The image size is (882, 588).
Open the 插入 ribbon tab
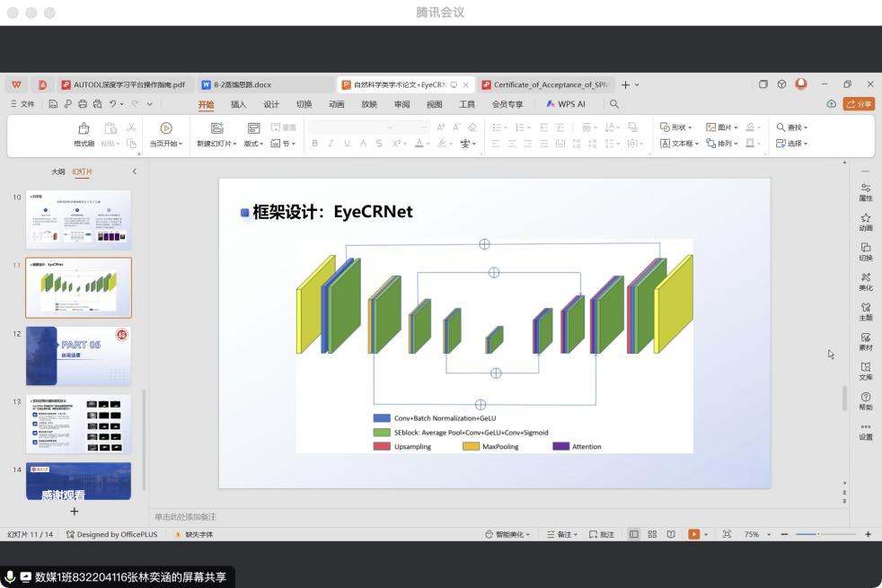coord(238,104)
